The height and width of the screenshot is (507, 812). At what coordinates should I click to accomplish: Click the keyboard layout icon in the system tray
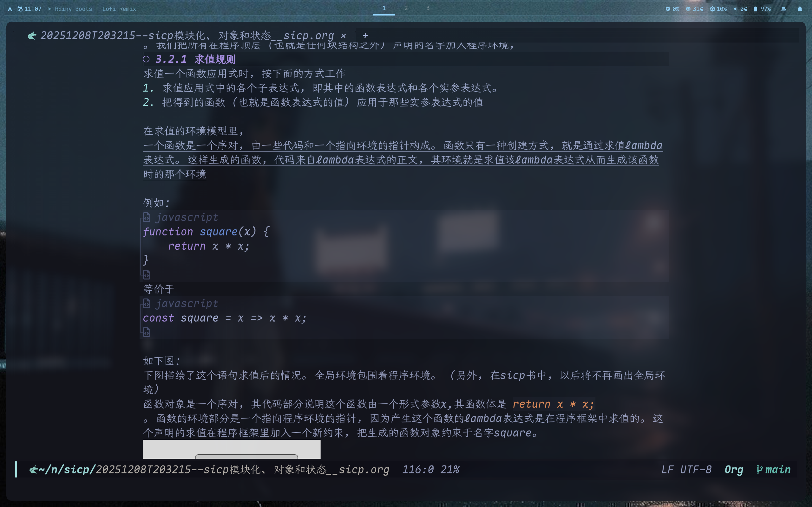coord(783,9)
